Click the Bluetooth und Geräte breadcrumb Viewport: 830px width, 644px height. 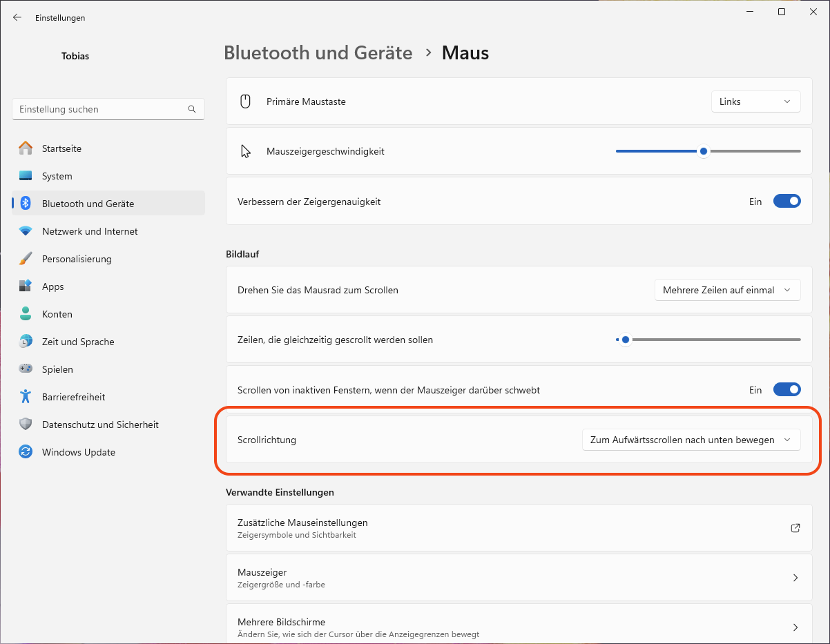click(318, 53)
